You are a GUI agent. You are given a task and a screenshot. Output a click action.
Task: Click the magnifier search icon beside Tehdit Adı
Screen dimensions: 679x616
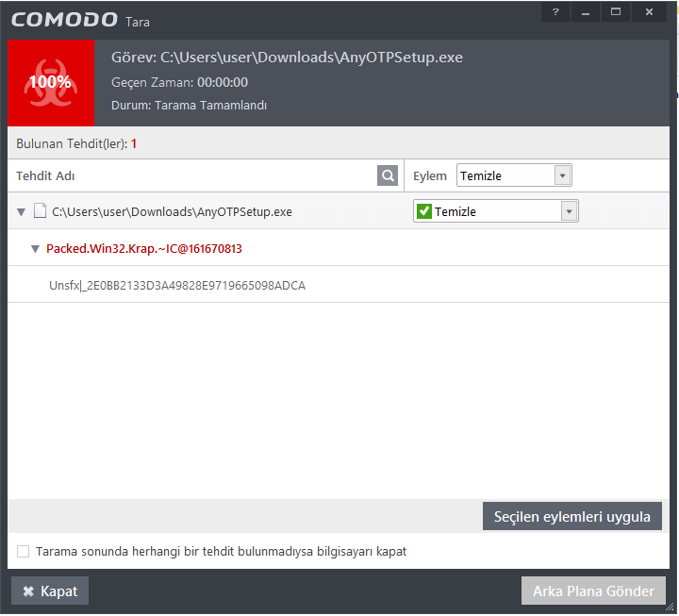[x=388, y=175]
